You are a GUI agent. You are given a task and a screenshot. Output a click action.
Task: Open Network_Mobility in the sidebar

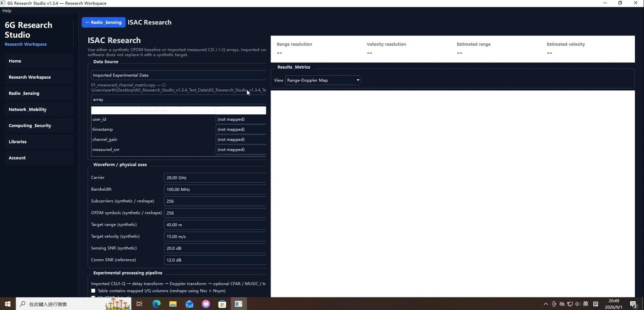(39, 109)
